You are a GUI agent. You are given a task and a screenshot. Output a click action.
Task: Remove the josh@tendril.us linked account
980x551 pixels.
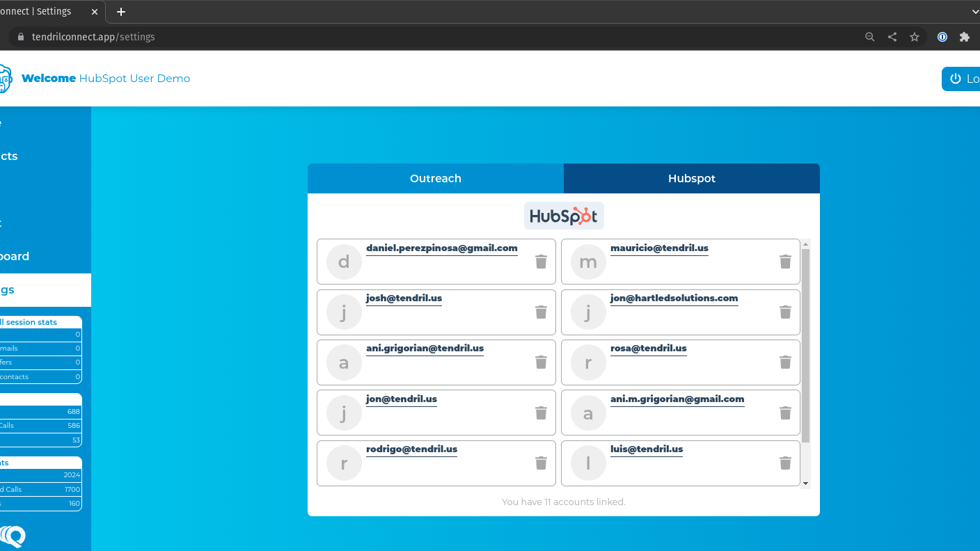(541, 312)
